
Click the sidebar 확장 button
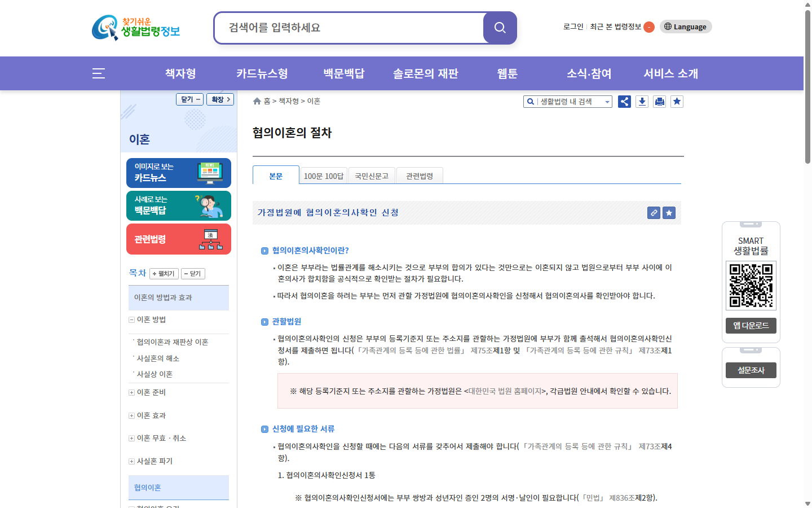220,99
